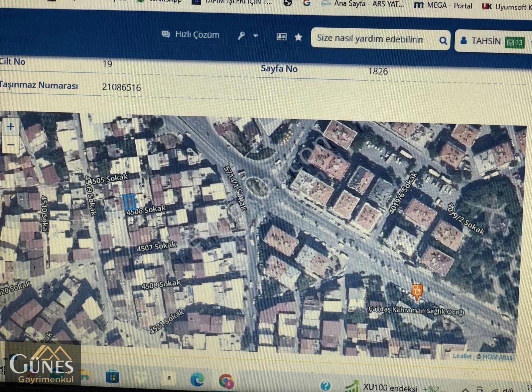The height and width of the screenshot is (392, 532).
Task: Open 'YAPIM İŞLERİ İÇİN' bookmark
Action: 233,2
